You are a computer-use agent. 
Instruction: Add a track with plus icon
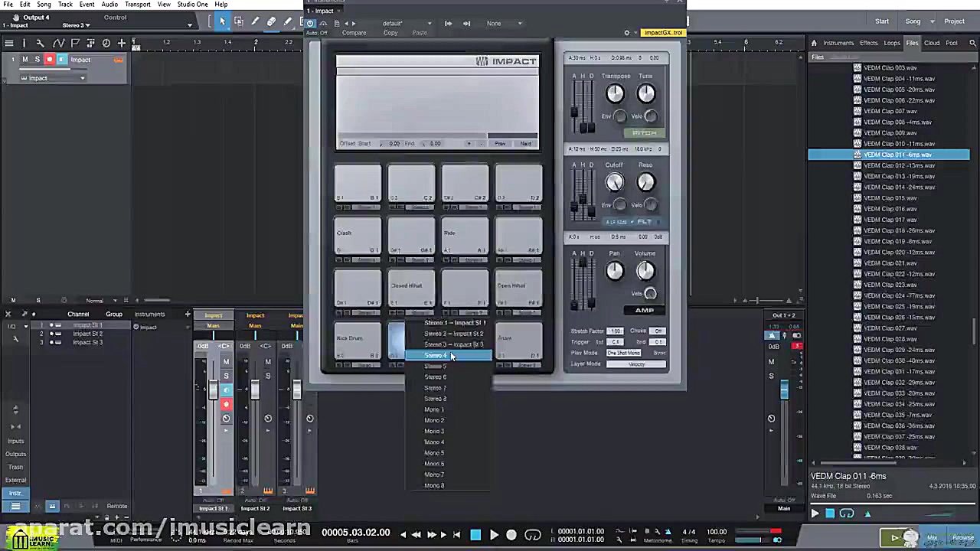tap(121, 43)
